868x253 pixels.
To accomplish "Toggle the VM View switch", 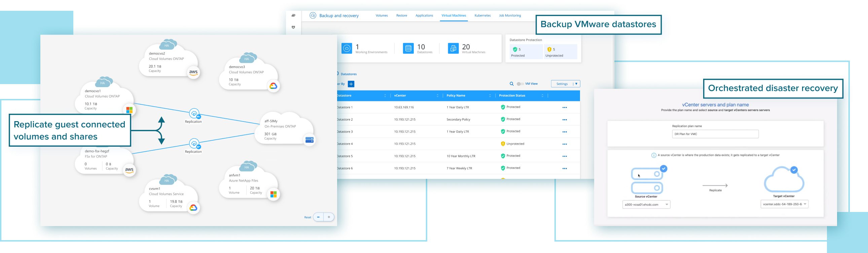I will [x=520, y=84].
